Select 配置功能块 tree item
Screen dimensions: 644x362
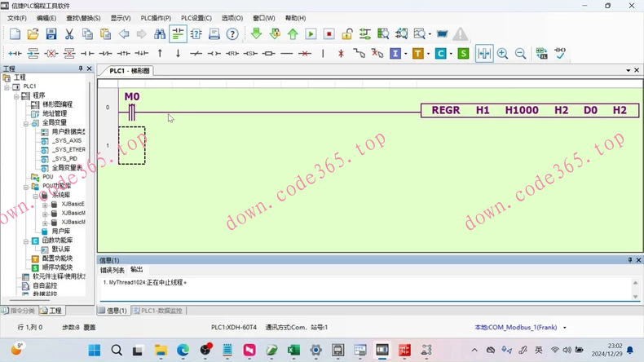point(57,258)
